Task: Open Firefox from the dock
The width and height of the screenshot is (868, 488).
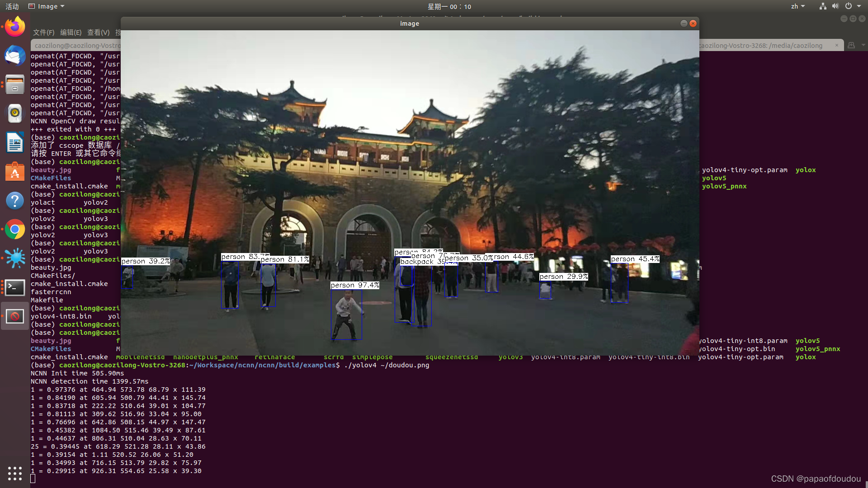Action: click(x=15, y=27)
